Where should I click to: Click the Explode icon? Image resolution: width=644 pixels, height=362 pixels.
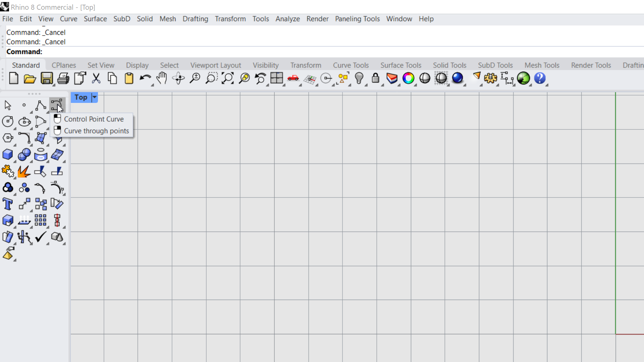[x=24, y=171]
